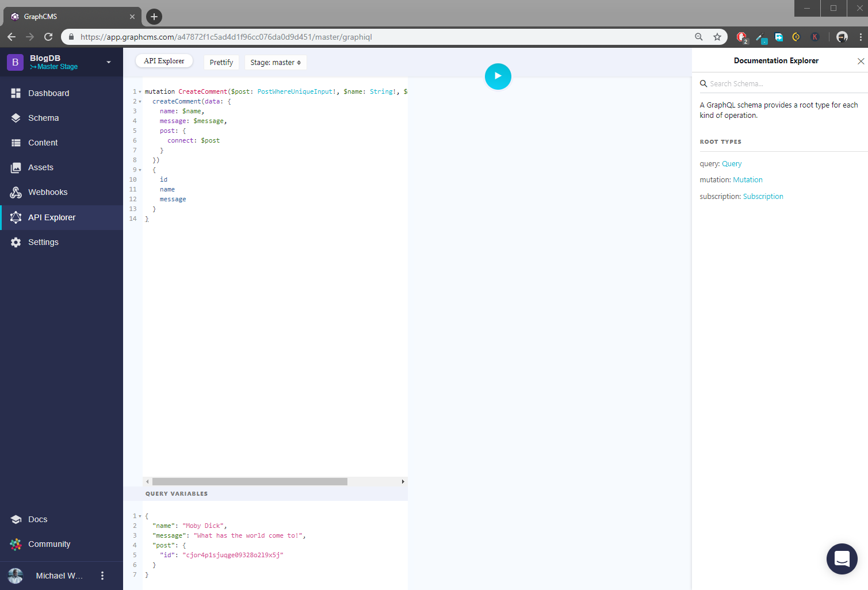Open the Intercom chat bubble

(x=842, y=558)
